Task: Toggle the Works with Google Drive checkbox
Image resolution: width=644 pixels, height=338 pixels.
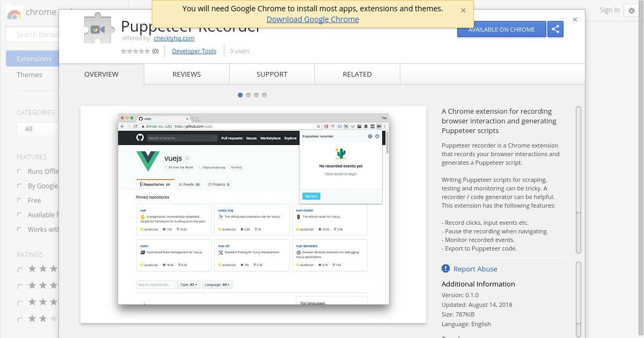Action: [19, 229]
